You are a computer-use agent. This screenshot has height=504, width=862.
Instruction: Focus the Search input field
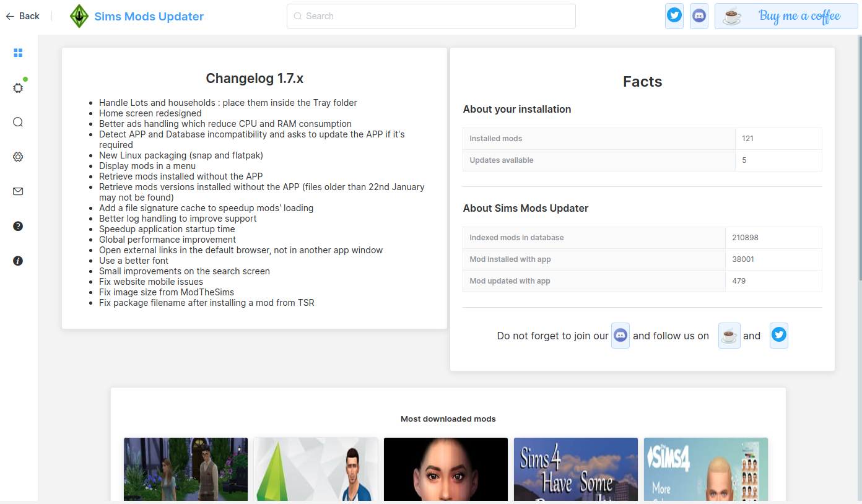coord(431,16)
